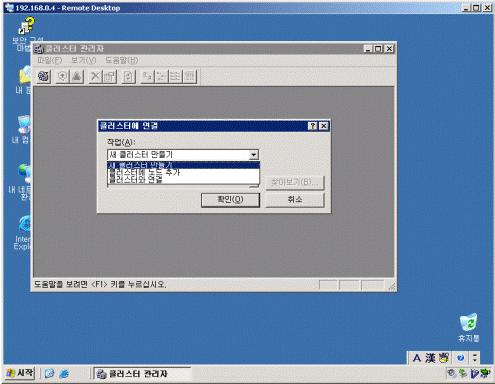495x384 pixels.
Task: Click the dialog help question-mark icon
Action: tap(313, 126)
